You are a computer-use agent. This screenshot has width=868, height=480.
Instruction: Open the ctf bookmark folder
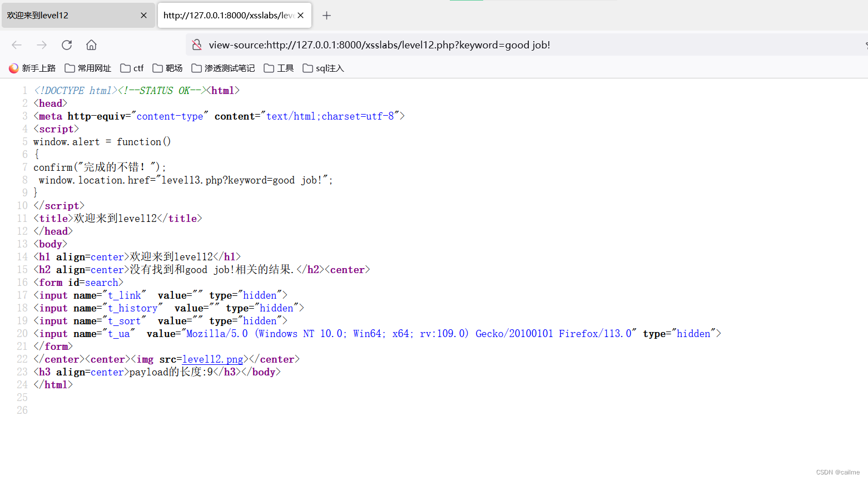tap(132, 68)
